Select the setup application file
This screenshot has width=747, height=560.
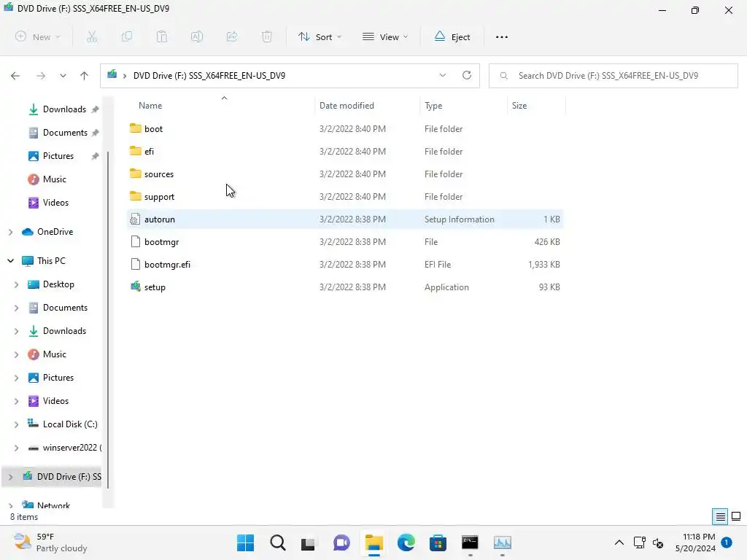tap(345, 287)
